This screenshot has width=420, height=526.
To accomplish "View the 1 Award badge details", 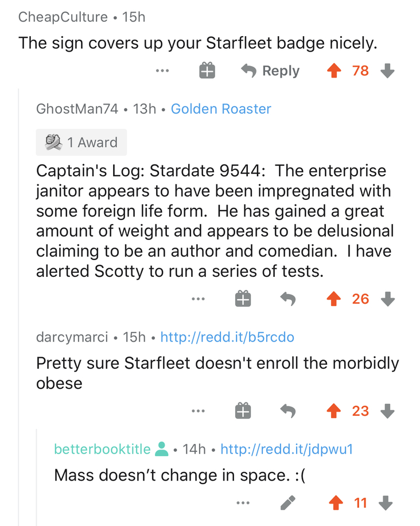I will tap(81, 142).
